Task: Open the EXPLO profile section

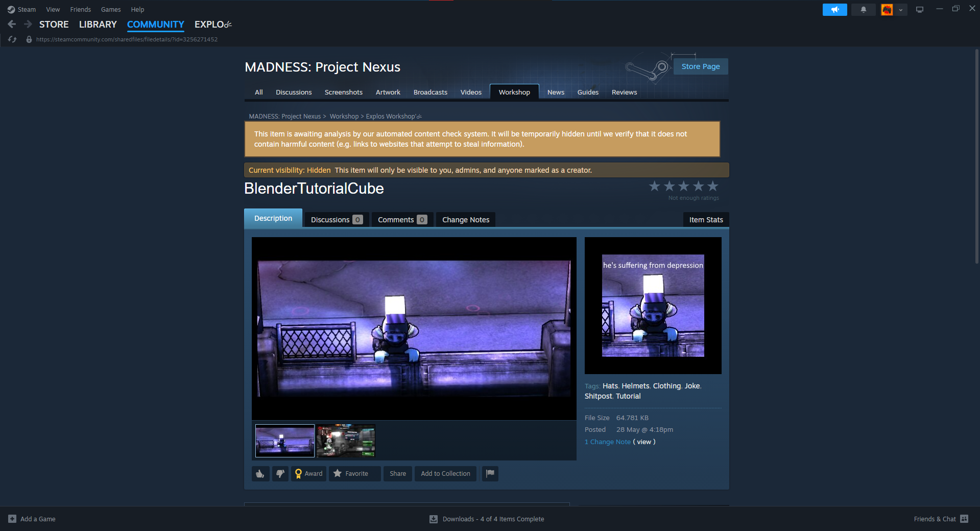Action: [x=213, y=25]
